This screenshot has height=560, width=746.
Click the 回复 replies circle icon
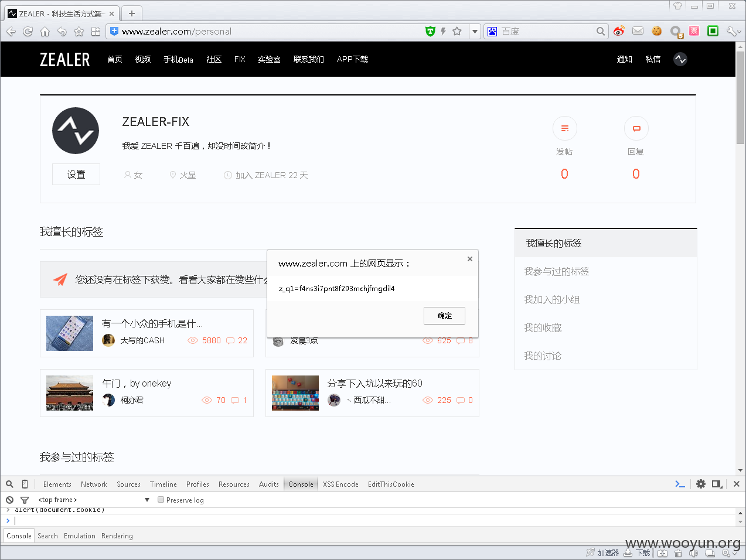(x=636, y=128)
